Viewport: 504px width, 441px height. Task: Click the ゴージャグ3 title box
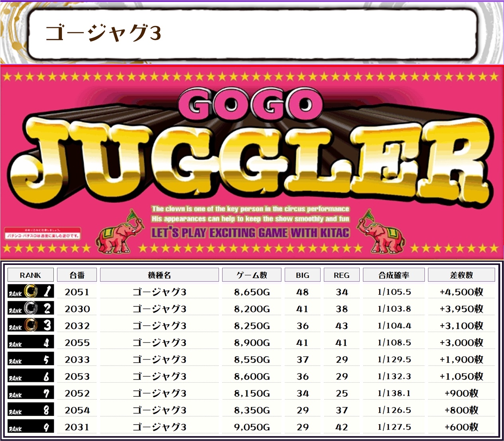pyautogui.click(x=252, y=34)
